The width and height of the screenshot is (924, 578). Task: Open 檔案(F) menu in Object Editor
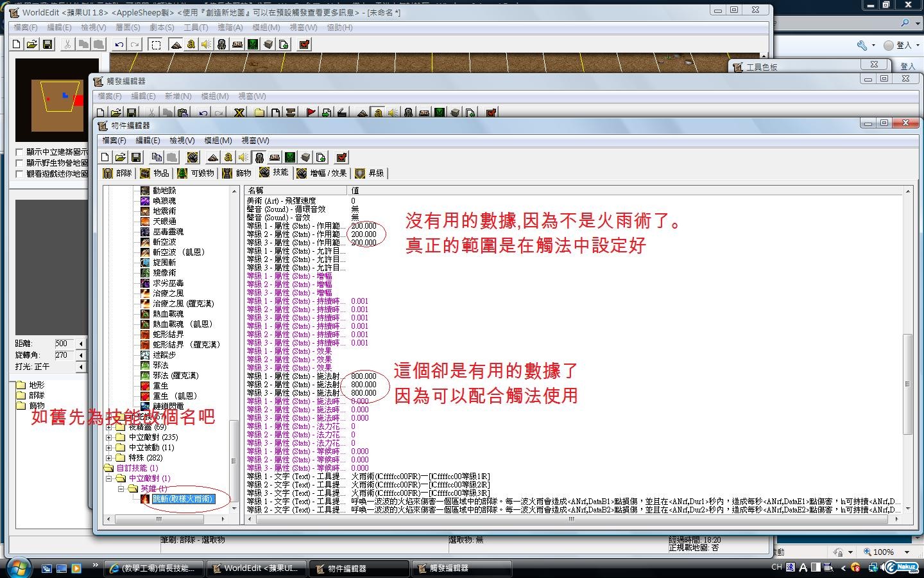(114, 141)
